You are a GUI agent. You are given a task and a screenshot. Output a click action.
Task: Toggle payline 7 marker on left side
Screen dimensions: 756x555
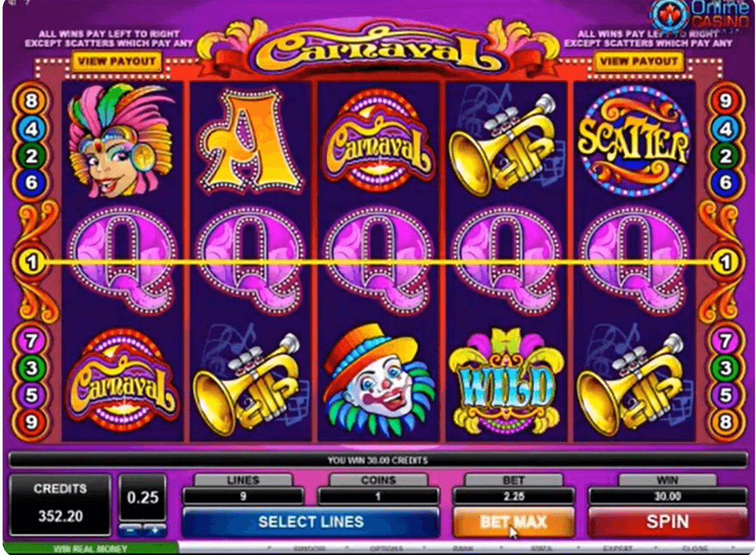point(32,340)
